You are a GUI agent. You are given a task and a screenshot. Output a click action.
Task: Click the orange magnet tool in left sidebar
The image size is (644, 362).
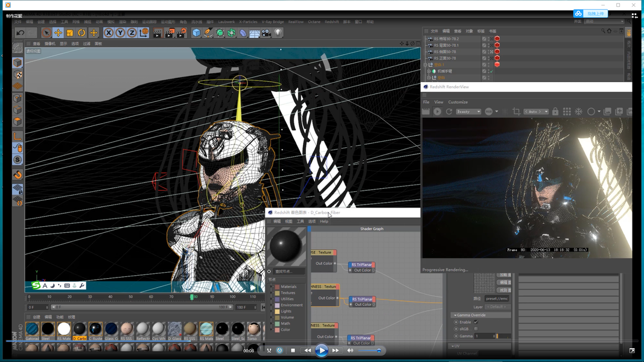(18, 175)
